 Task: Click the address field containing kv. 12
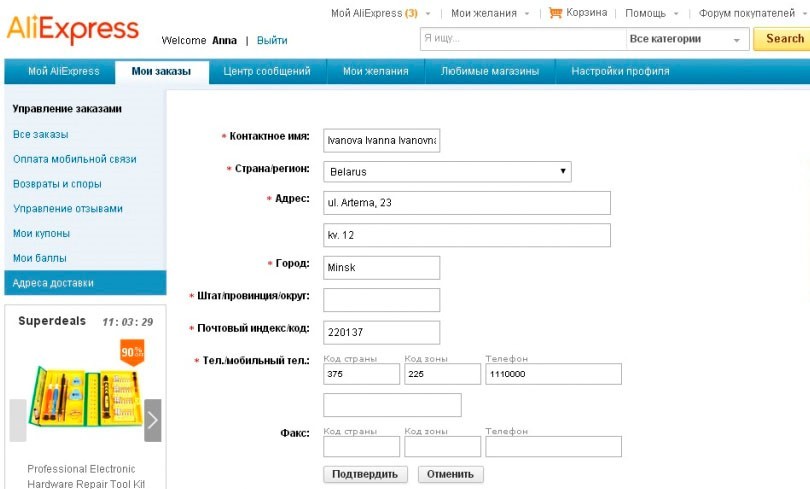[x=467, y=235]
